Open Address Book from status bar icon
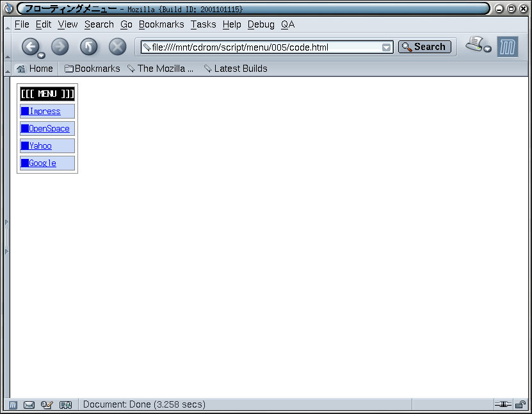This screenshot has width=532, height=414. [65, 405]
